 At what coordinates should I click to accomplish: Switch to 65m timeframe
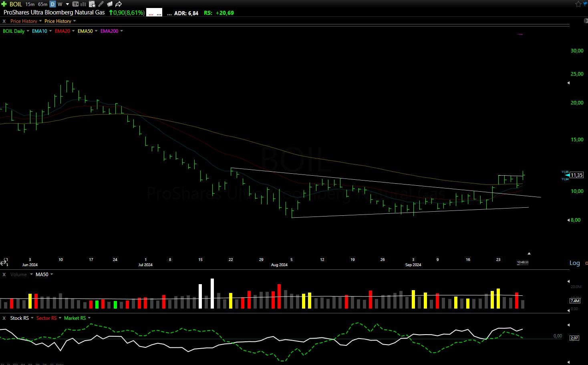[x=43, y=4]
